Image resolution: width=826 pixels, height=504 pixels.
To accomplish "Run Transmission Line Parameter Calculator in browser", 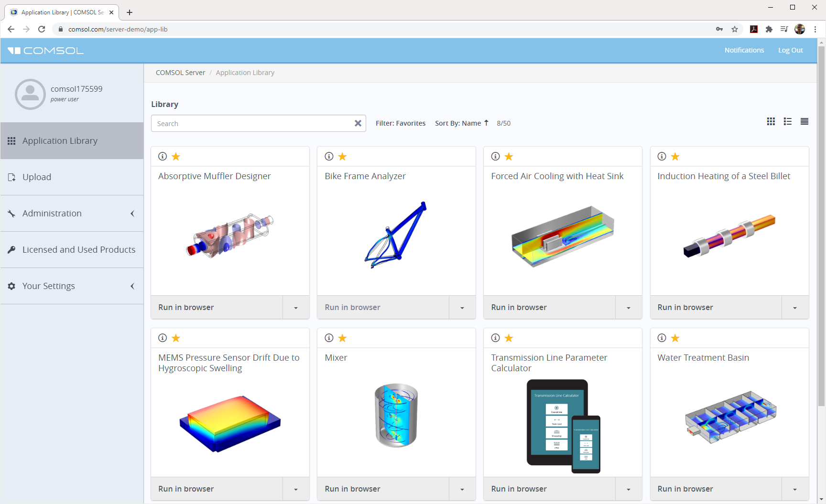I will [x=550, y=489].
